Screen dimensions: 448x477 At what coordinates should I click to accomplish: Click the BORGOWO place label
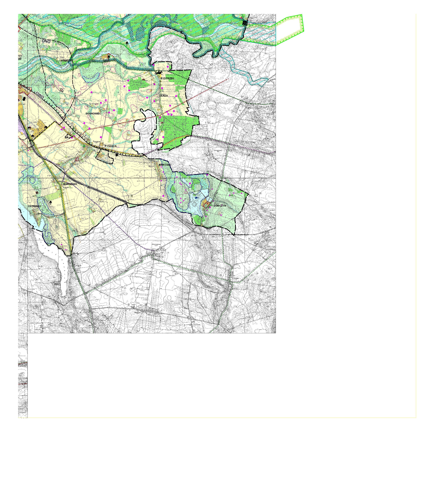point(70,184)
